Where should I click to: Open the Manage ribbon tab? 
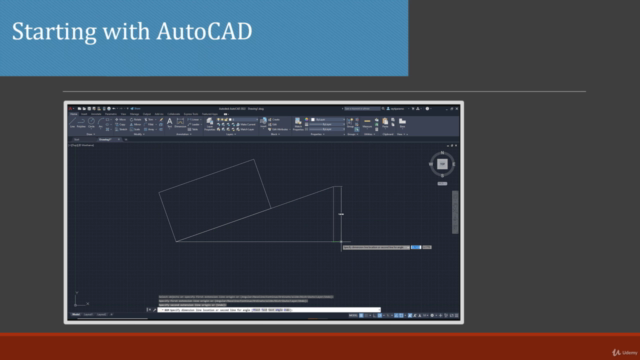pos(134,114)
